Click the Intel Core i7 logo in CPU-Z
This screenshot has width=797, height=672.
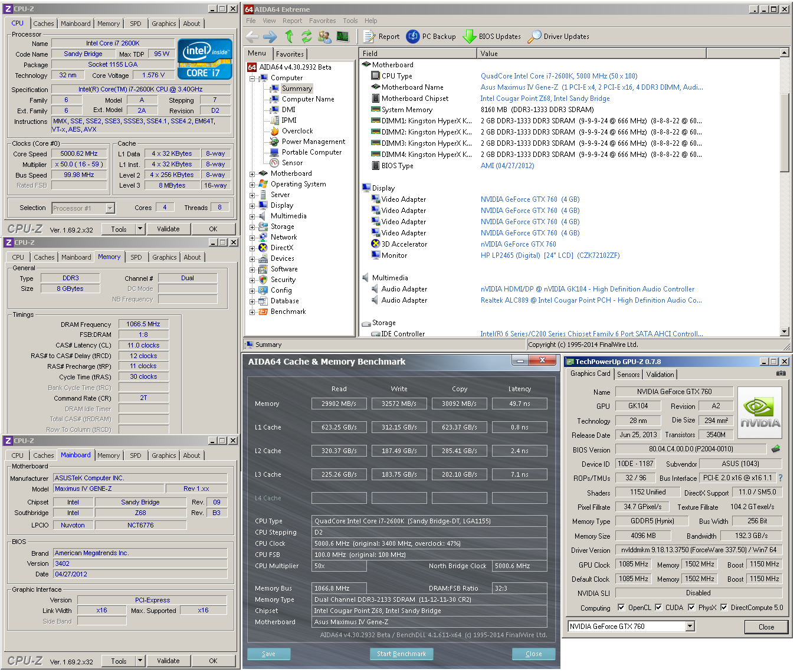pyautogui.click(x=205, y=59)
